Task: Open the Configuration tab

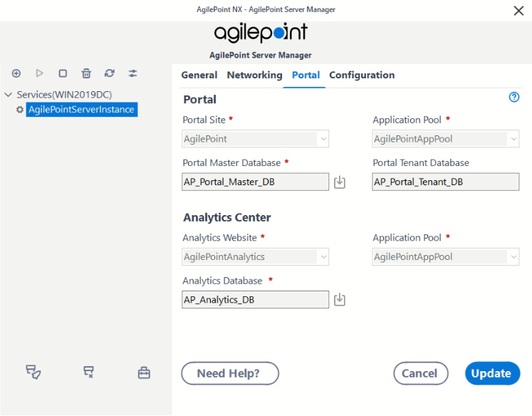Action: 362,75
